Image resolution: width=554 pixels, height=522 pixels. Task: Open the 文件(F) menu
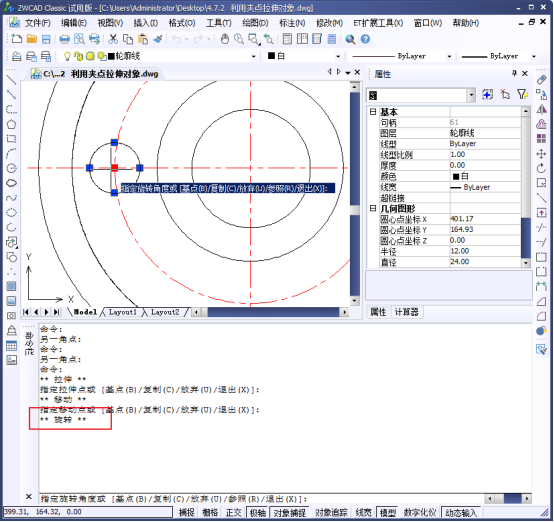pyautogui.click(x=37, y=23)
